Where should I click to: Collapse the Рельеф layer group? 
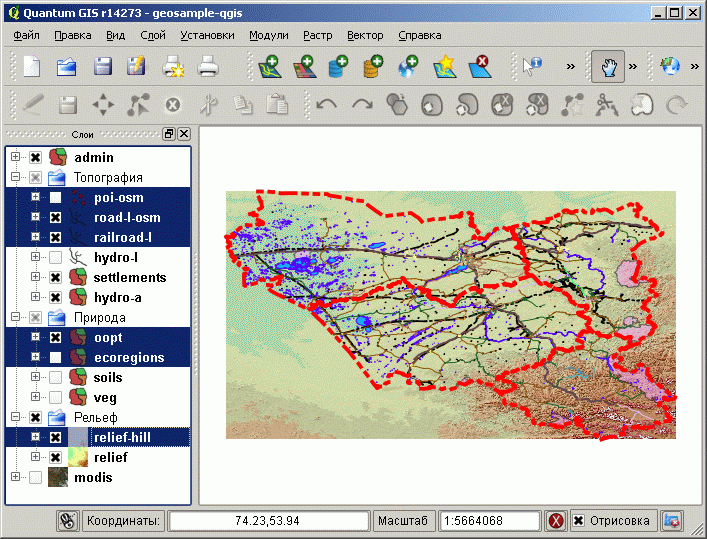tap(15, 418)
